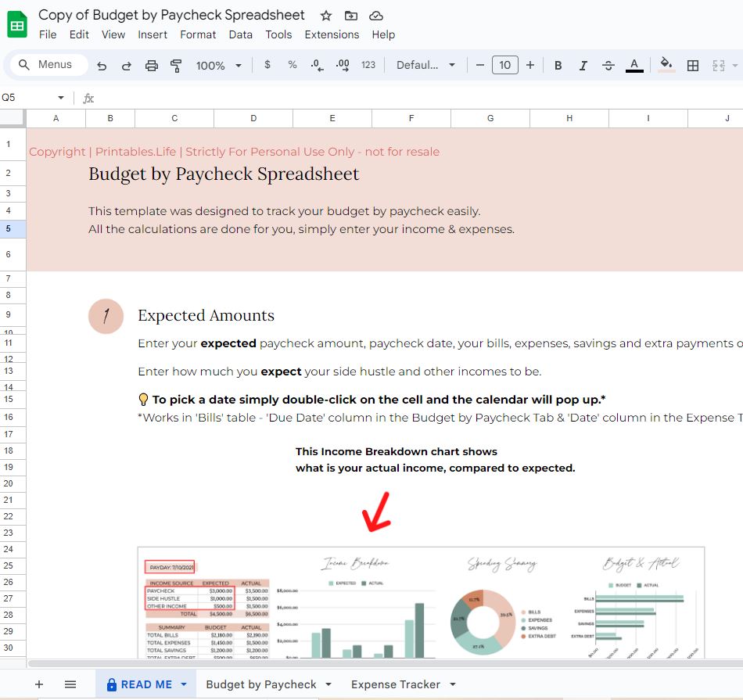Screen dimensions: 743x700
Task: Redo the last action
Action: [126, 66]
